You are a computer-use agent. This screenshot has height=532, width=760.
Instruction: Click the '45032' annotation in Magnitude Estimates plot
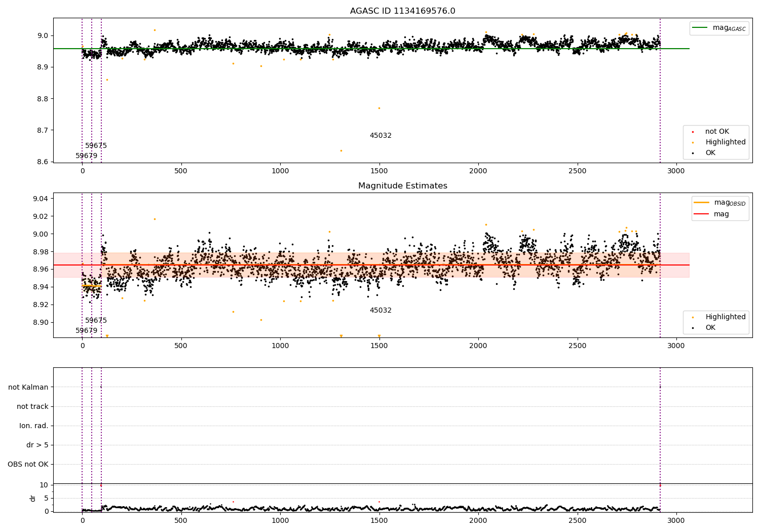point(381,311)
